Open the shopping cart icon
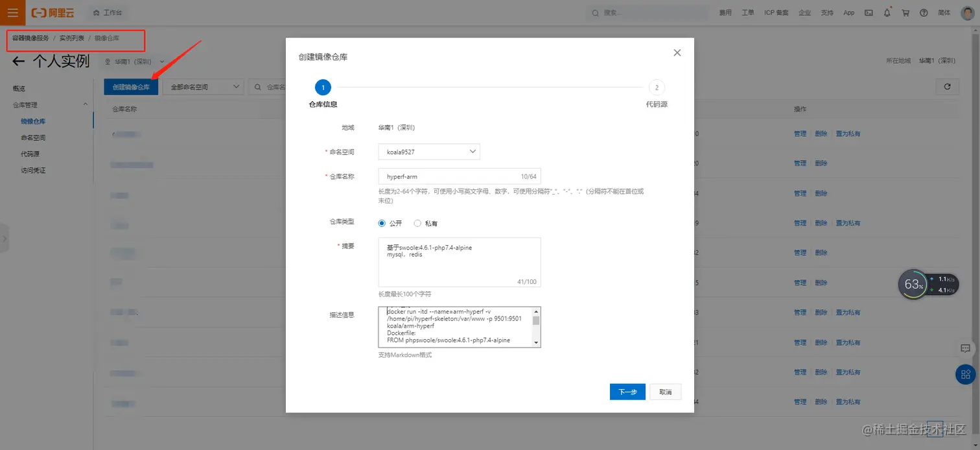 point(905,12)
